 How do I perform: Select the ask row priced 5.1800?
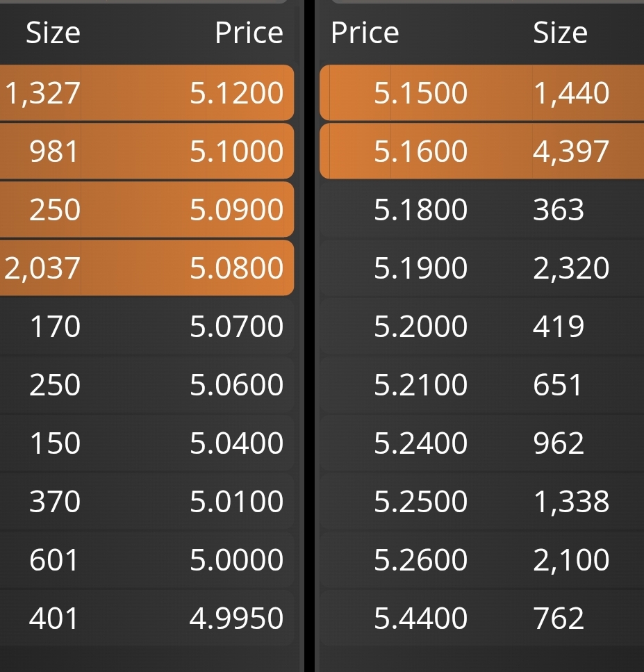[x=482, y=209]
